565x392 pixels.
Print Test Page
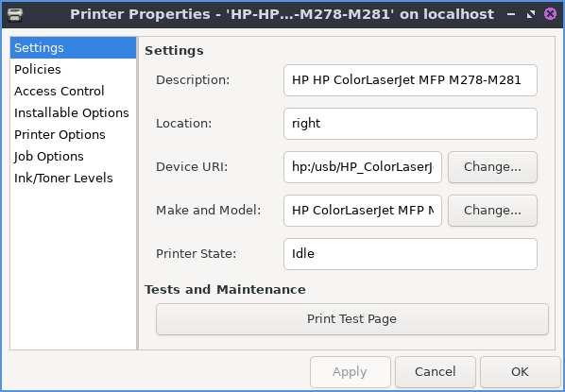click(352, 319)
